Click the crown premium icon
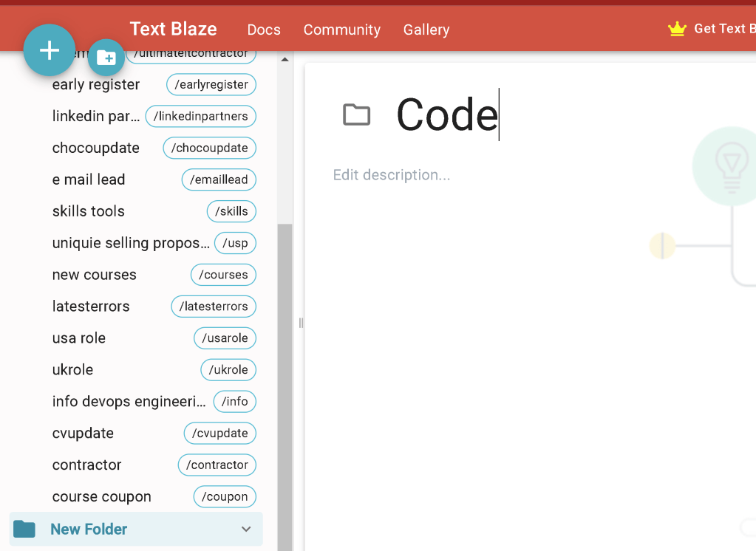756x551 pixels. point(677,29)
